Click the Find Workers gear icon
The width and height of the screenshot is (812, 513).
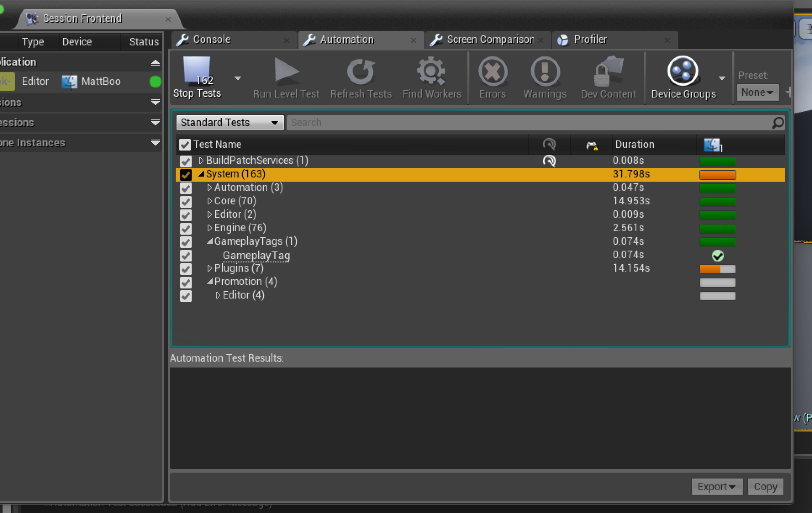432,71
